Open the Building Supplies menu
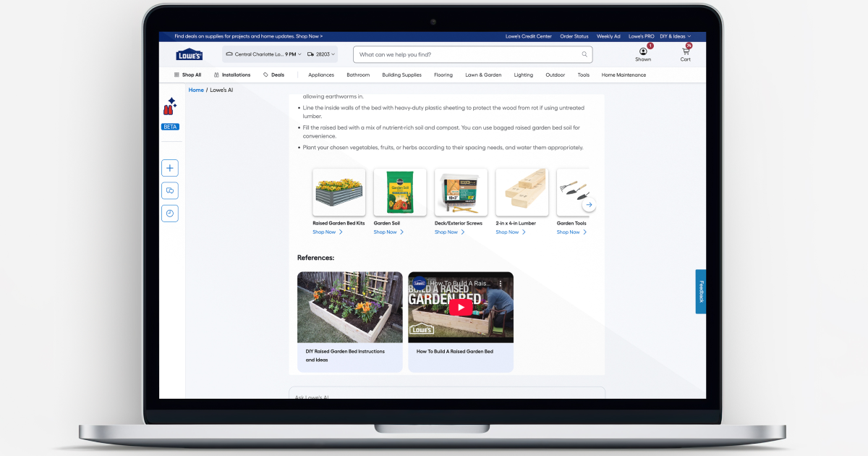The height and width of the screenshot is (456, 868). [x=401, y=75]
